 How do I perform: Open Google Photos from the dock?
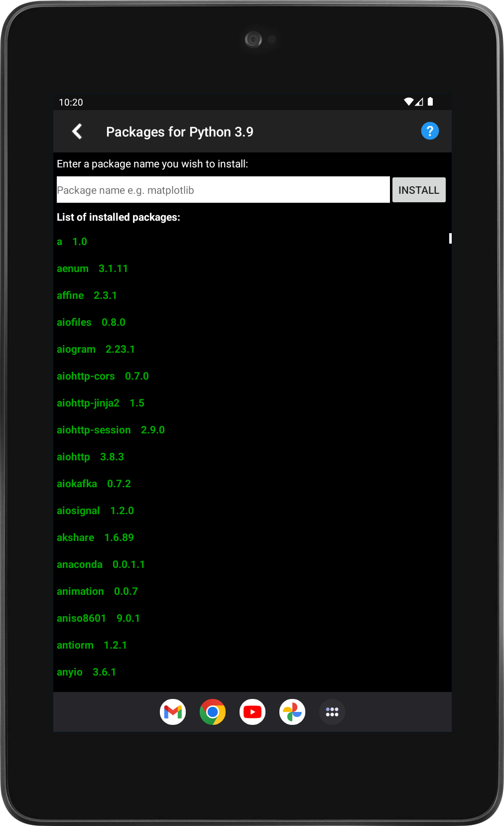click(x=292, y=712)
